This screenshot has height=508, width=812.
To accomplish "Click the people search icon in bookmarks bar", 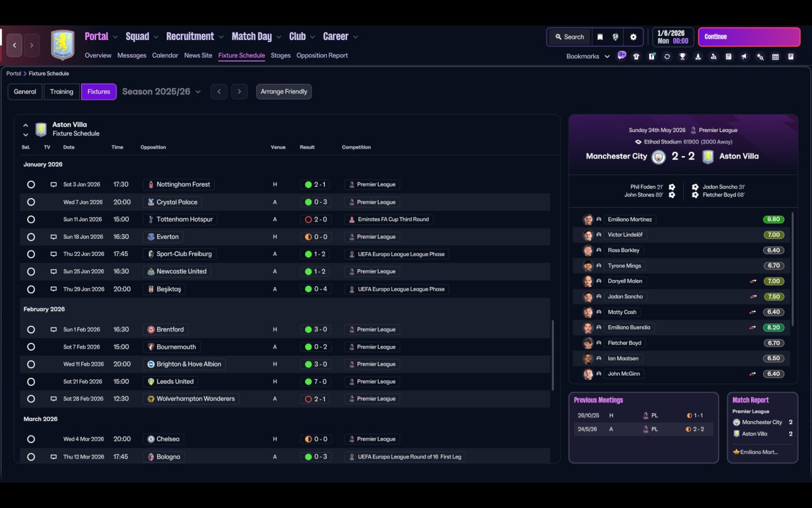I will pos(713,57).
